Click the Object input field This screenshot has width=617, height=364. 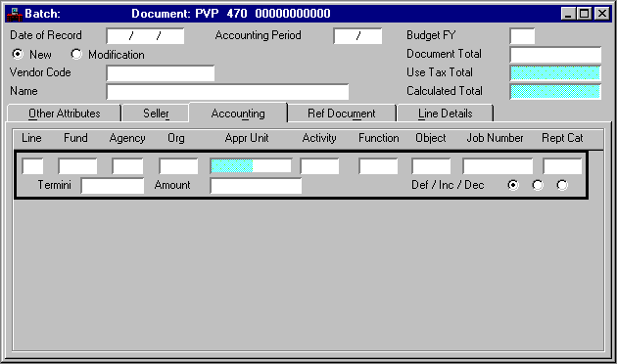tap(431, 166)
